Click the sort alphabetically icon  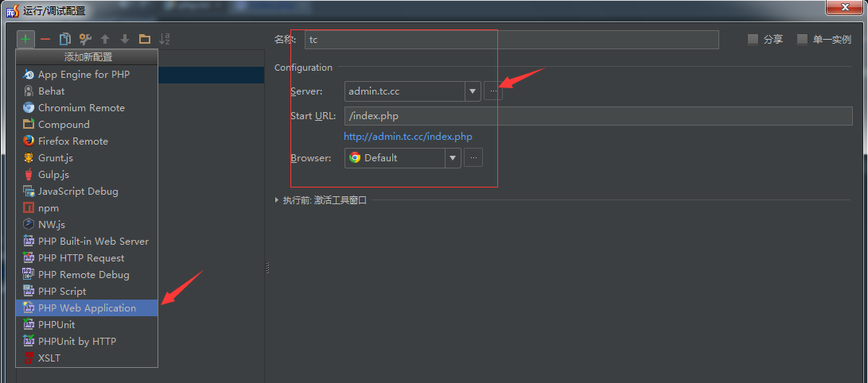tap(165, 39)
